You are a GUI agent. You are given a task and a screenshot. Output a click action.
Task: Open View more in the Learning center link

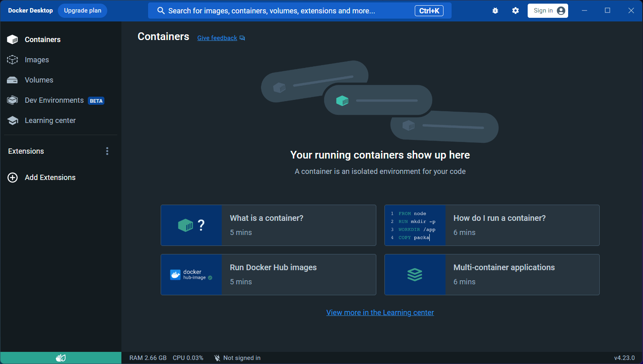(x=380, y=313)
